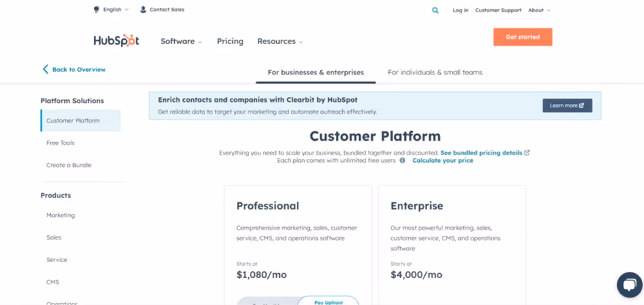The width and height of the screenshot is (644, 305).
Task: Expand the English language dropdown
Action: tap(116, 10)
